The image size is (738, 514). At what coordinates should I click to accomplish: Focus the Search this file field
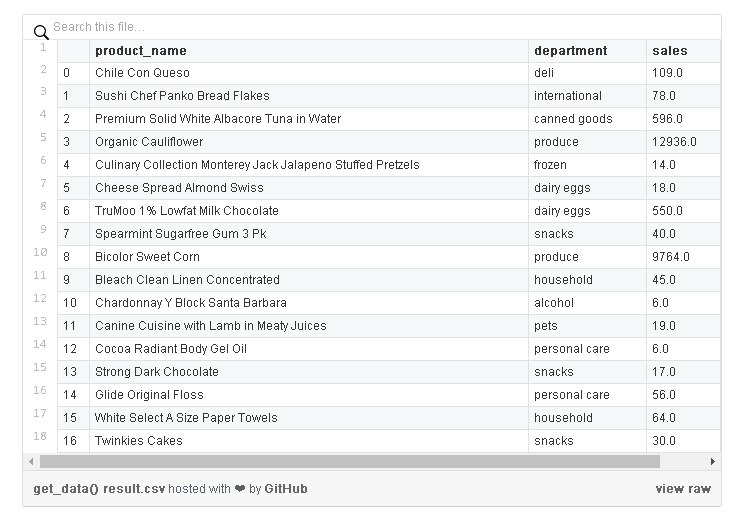[384, 27]
